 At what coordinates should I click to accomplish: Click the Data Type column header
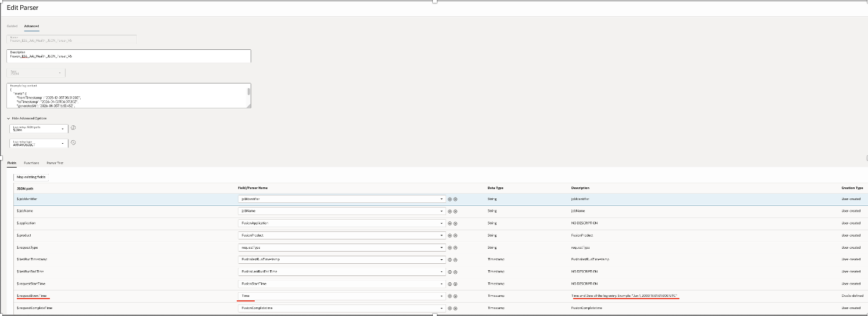496,188
